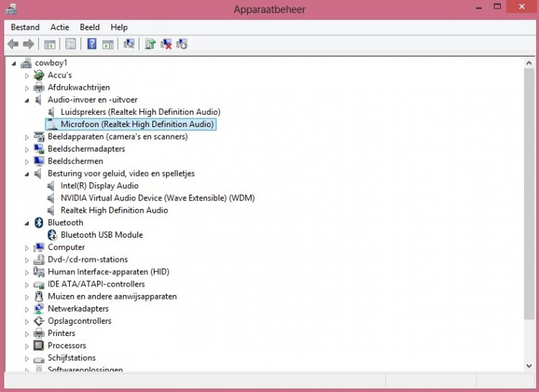Click the blue Help question mark icon
Screen dimensions: 539x392
(x=92, y=44)
